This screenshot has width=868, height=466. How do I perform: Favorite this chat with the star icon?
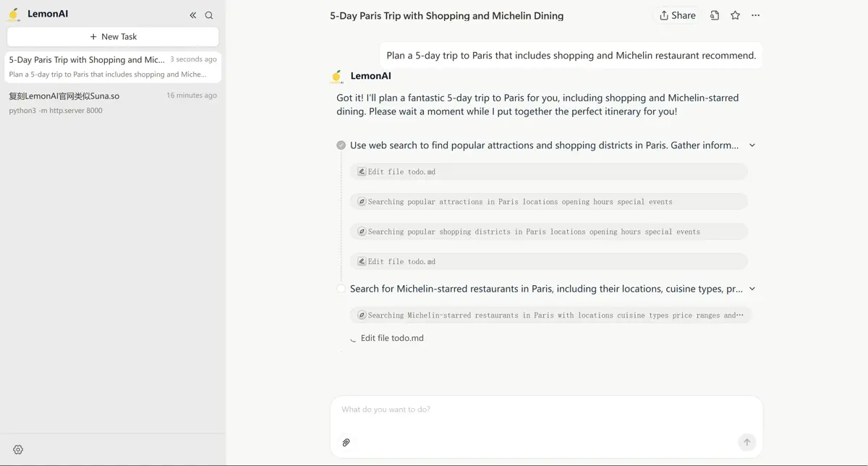click(735, 15)
